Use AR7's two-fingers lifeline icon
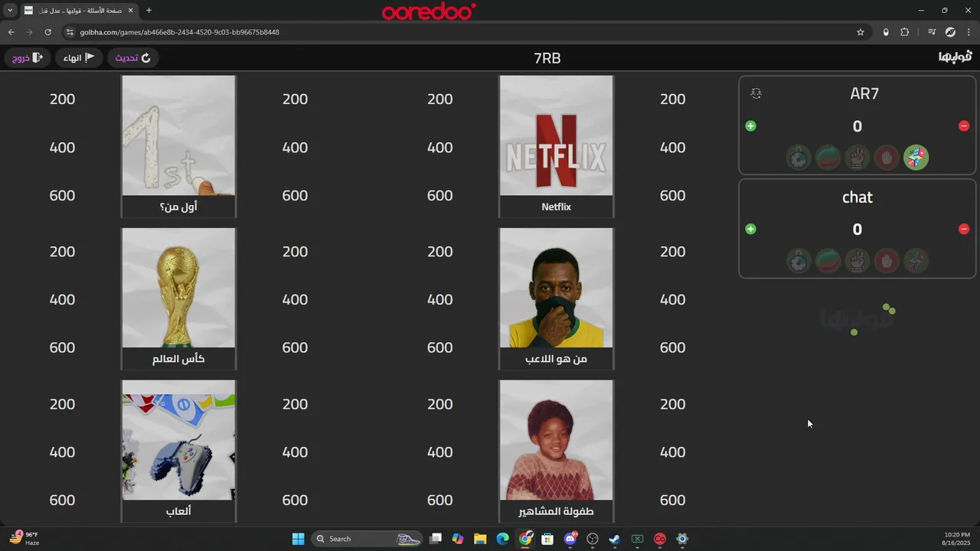 (x=857, y=158)
